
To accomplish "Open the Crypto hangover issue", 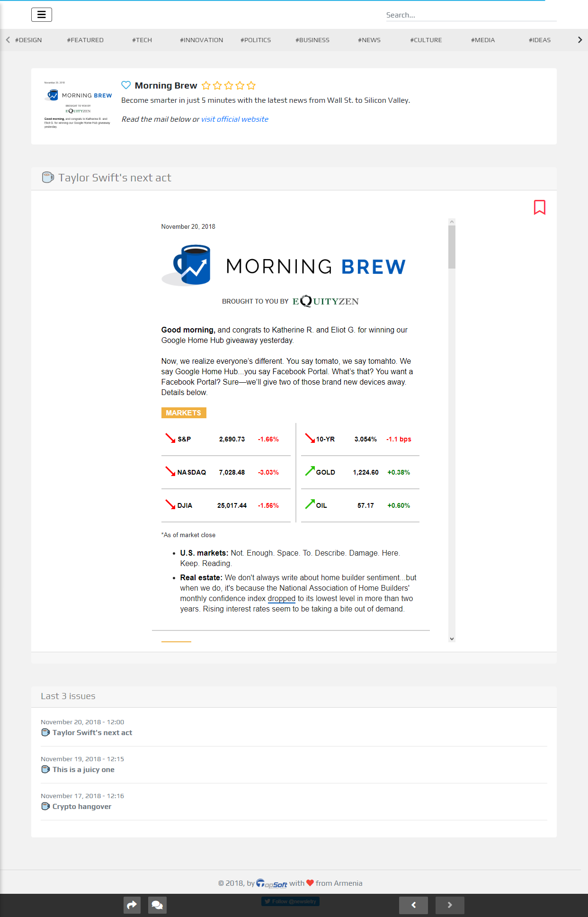I will coord(82,807).
